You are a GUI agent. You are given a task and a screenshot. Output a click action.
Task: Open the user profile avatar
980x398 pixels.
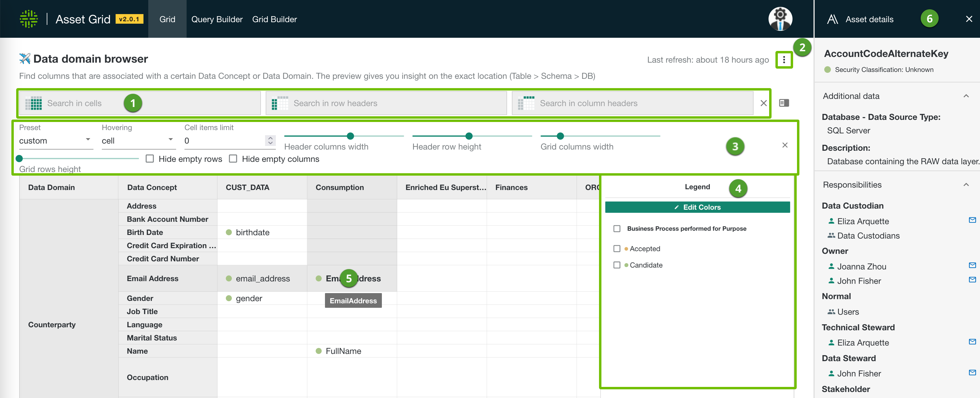tap(780, 19)
